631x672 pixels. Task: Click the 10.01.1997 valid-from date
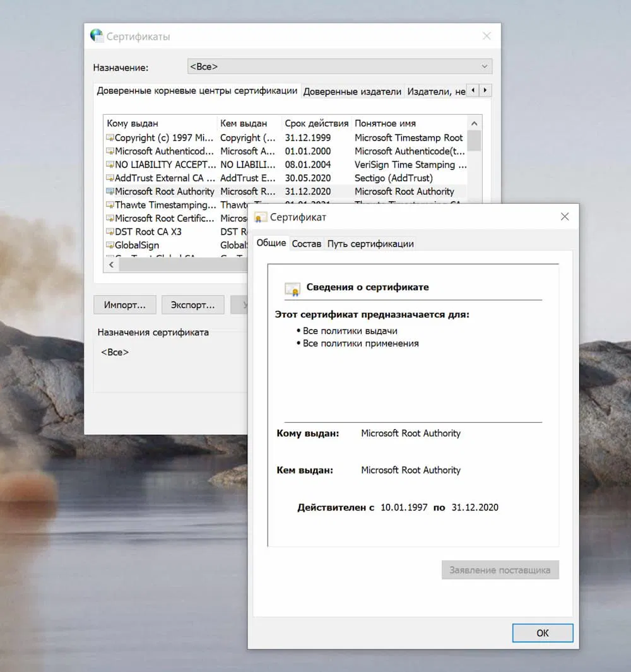(404, 507)
